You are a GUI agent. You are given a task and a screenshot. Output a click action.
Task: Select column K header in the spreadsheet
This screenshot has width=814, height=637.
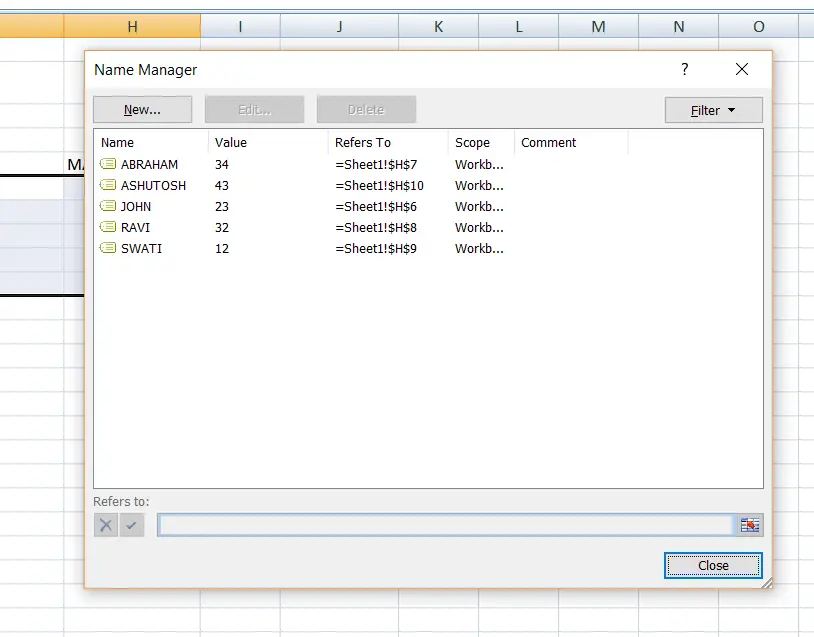[439, 26]
